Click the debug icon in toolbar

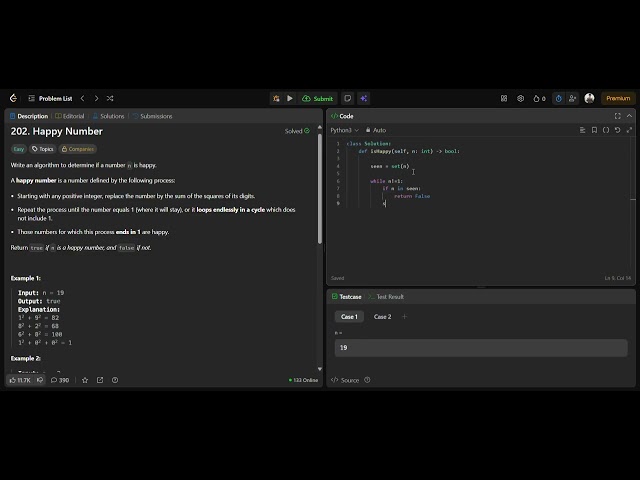(276, 98)
